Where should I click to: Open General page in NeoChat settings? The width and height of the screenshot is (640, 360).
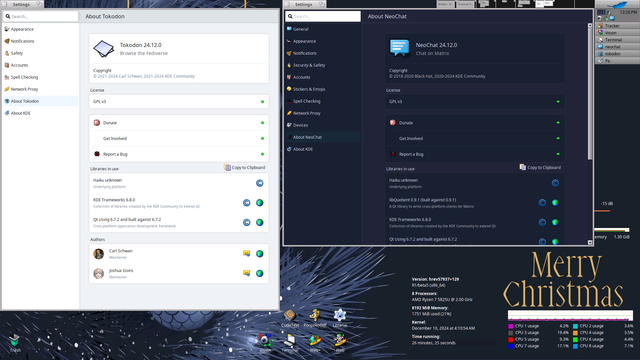[x=323, y=29]
